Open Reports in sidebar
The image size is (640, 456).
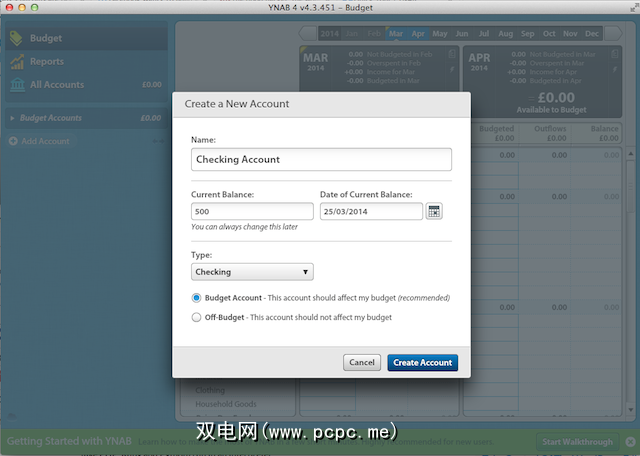(x=87, y=62)
